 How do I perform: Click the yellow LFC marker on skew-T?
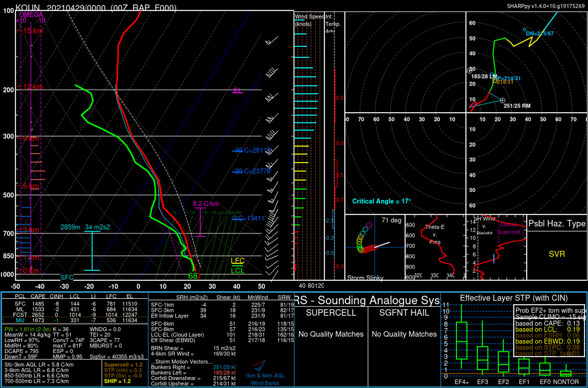(237, 261)
